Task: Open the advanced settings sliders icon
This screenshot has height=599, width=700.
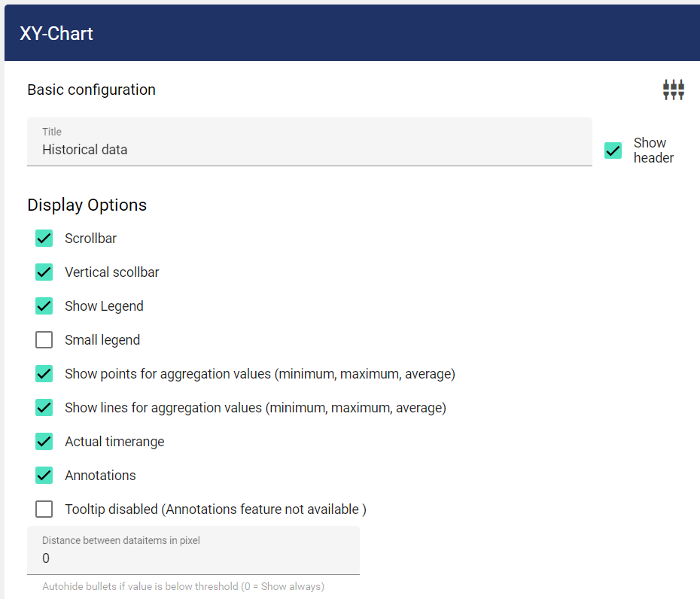Action: (673, 90)
